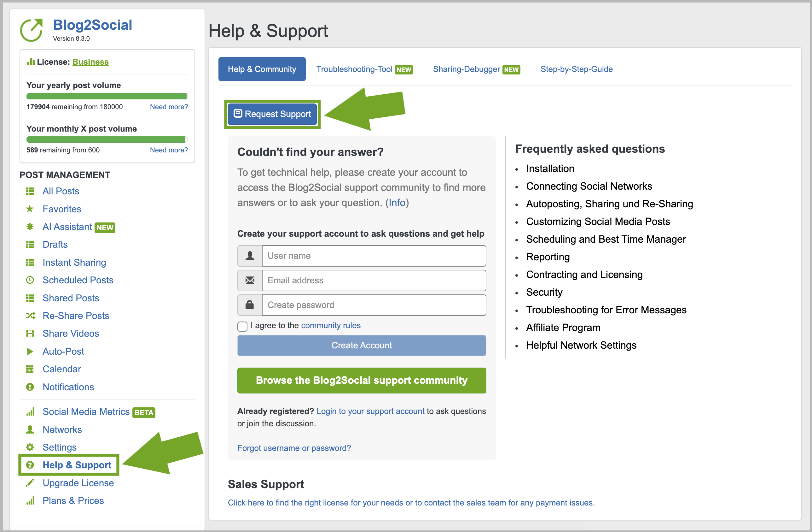Screen dimensions: 812x532
Task: Click the calendar icon in sidebar
Action: pos(30,369)
